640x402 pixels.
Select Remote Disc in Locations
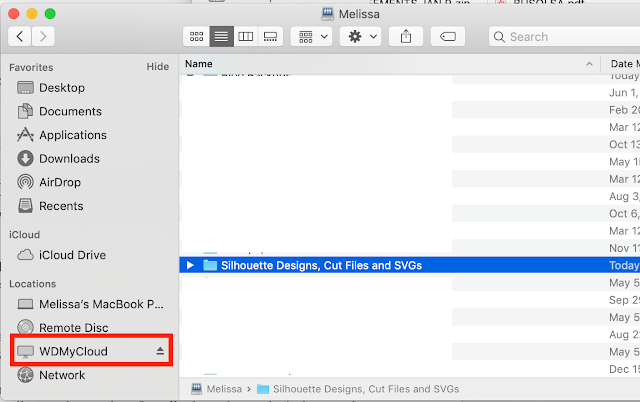63,328
